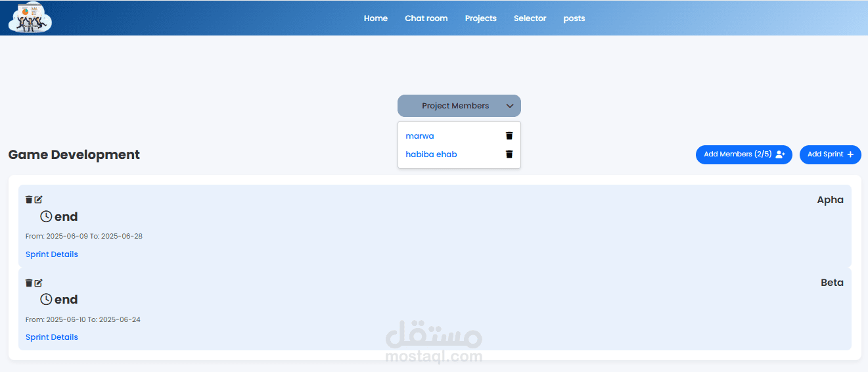Click date range 2025-06-10 to 2025-06-24
The height and width of the screenshot is (372, 868).
(83, 320)
